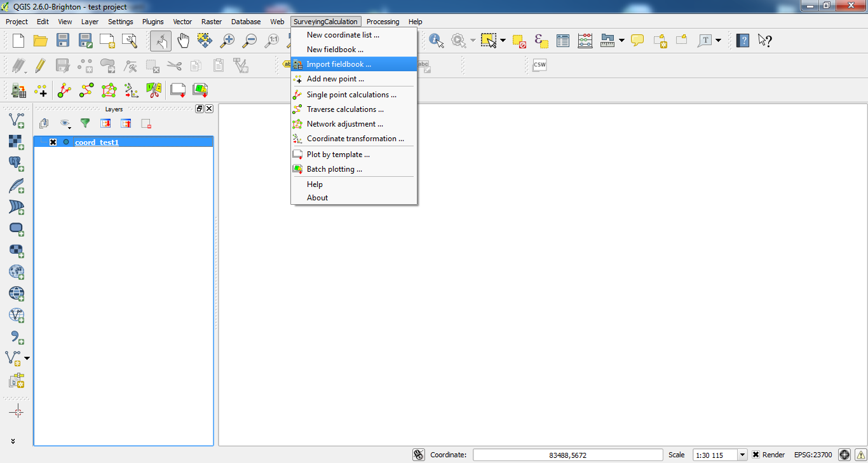Expand the select features dropdown arrow
Screen dimensions: 868x463
[x=503, y=41]
